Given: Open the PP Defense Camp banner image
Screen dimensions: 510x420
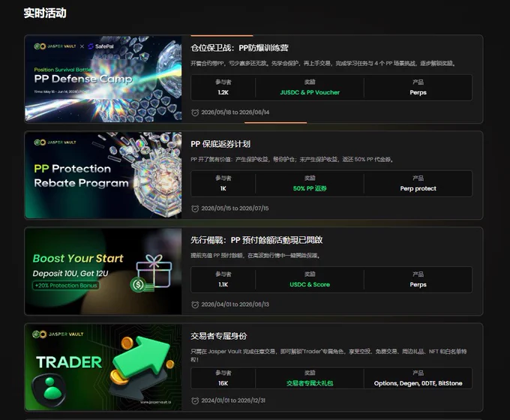Looking at the screenshot, I should (103, 79).
